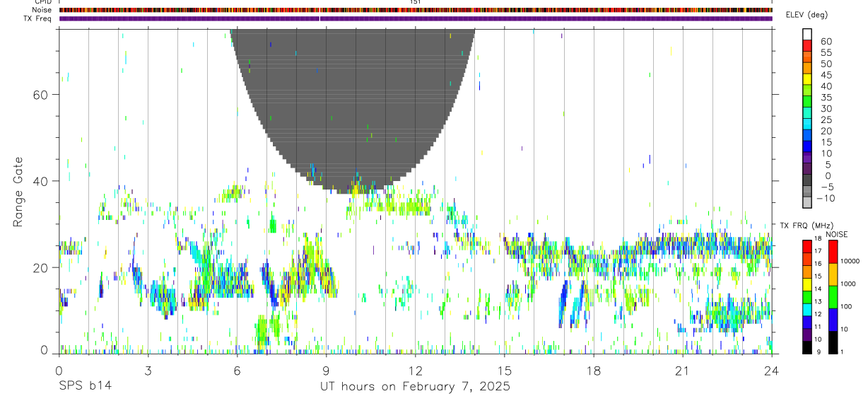
Task: Click the 'Noise' row label at top left
Action: (43, 10)
